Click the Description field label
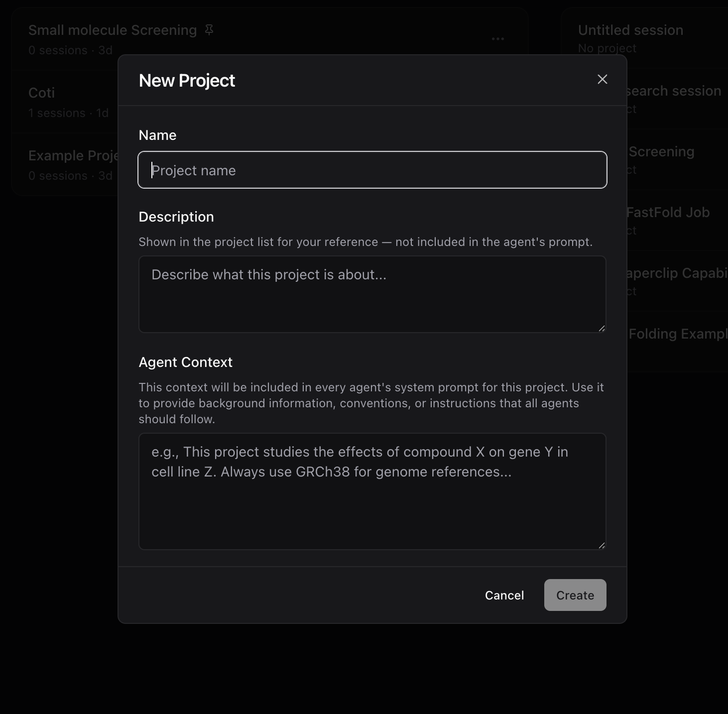The width and height of the screenshot is (728, 714). pos(176,217)
